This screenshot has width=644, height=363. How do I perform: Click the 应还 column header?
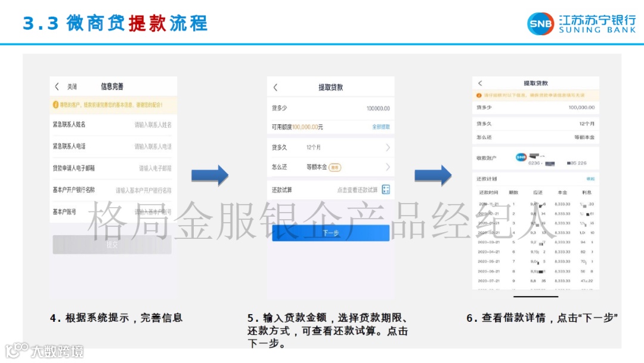[x=538, y=192]
